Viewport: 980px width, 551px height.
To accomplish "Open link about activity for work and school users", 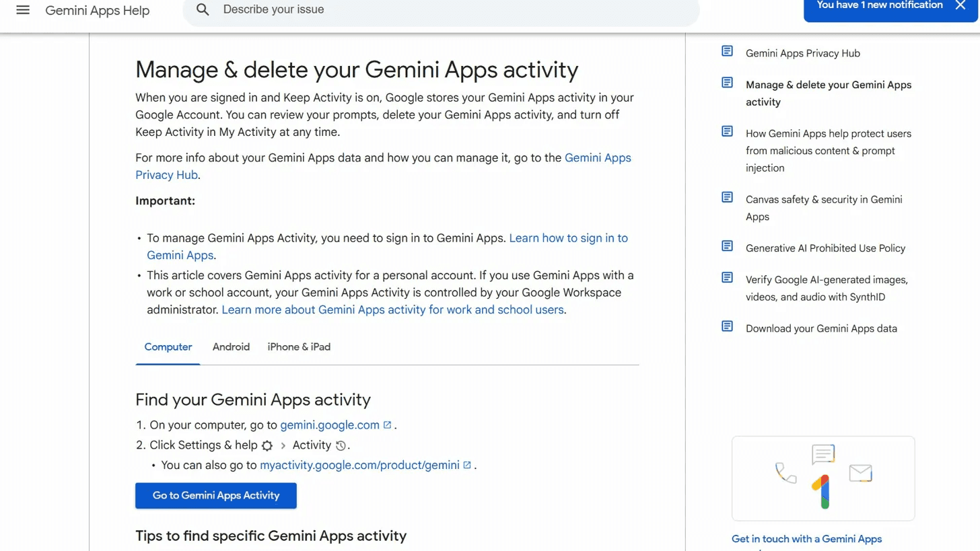I will [x=392, y=310].
